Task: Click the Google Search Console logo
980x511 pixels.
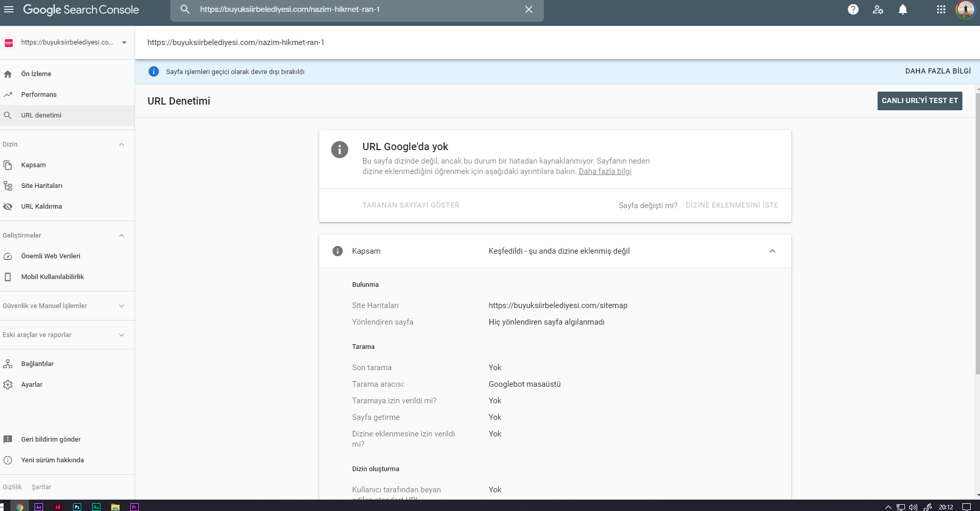Action: click(x=81, y=9)
